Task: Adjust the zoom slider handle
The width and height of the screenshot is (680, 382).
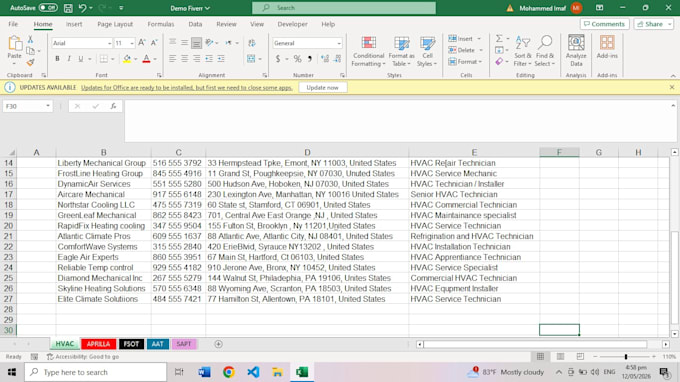Action: (x=626, y=356)
